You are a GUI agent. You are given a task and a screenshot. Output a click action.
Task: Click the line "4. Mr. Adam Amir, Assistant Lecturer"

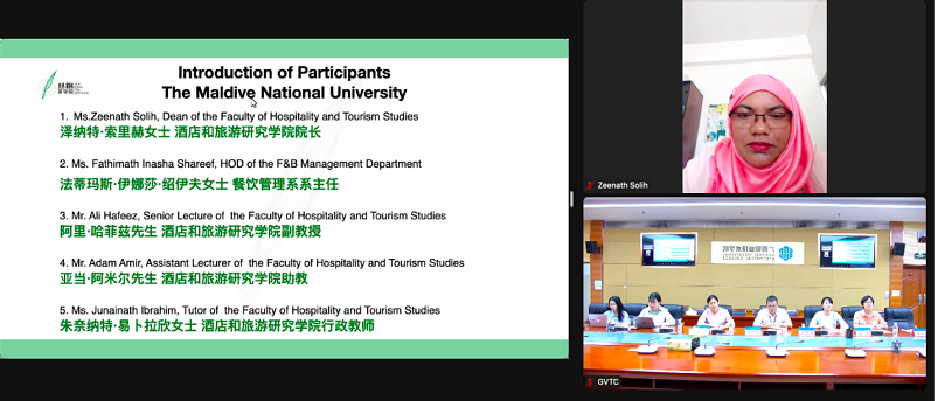tap(262, 263)
